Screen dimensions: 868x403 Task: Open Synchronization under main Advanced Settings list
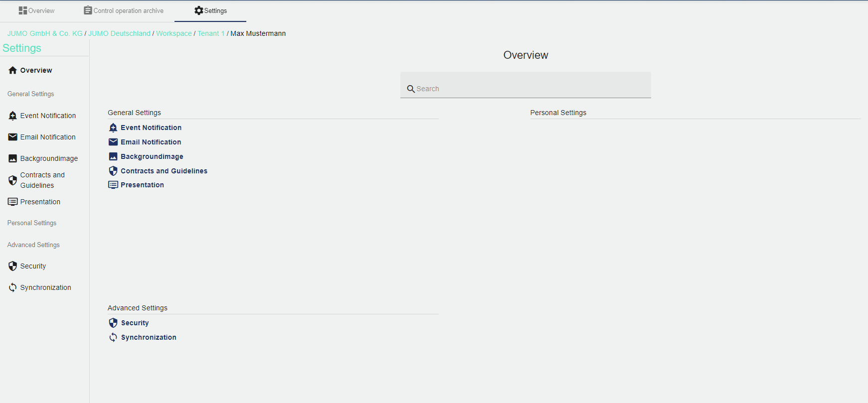coord(148,337)
